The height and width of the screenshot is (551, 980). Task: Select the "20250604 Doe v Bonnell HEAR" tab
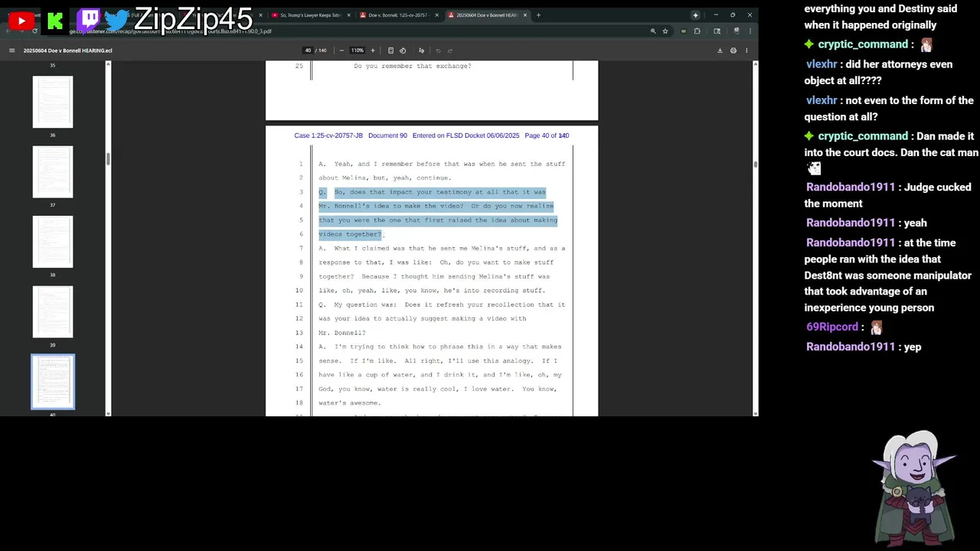click(x=487, y=15)
